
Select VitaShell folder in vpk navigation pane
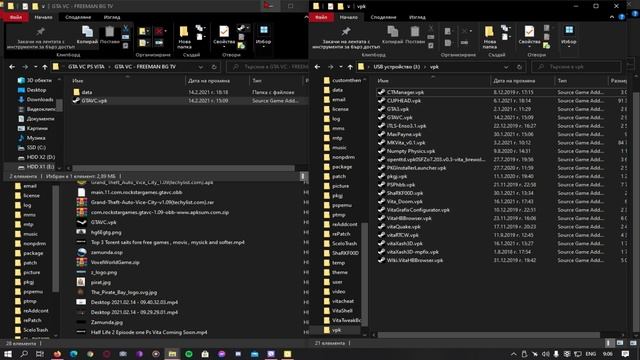coord(342,311)
